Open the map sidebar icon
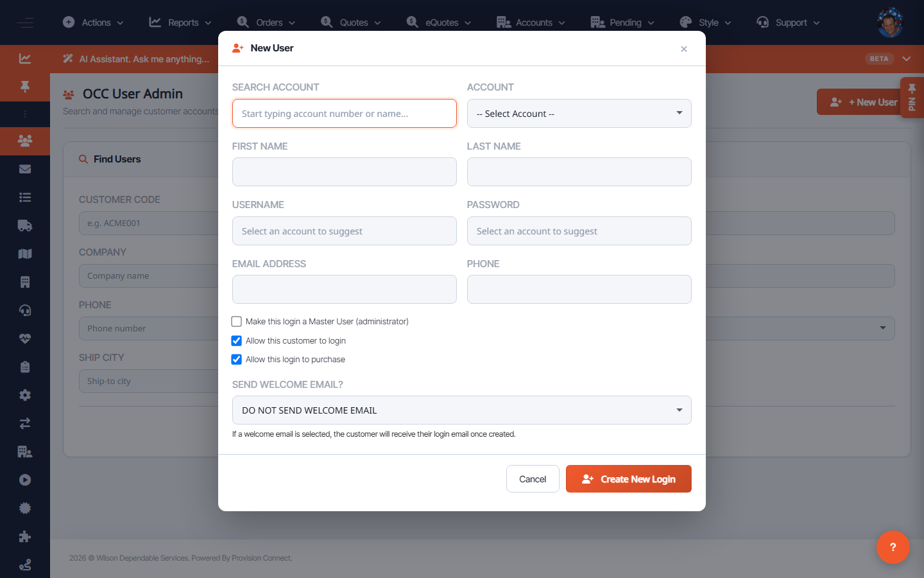The height and width of the screenshot is (578, 924). [x=25, y=254]
